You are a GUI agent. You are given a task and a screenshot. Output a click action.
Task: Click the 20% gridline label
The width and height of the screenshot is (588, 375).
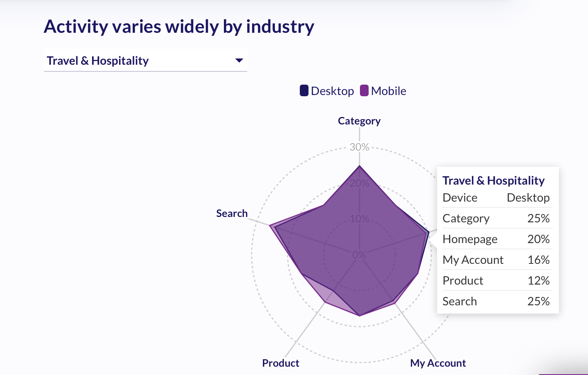pos(359,183)
